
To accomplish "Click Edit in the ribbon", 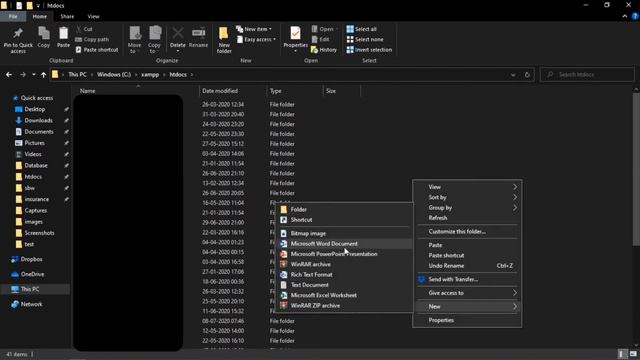I will click(320, 39).
